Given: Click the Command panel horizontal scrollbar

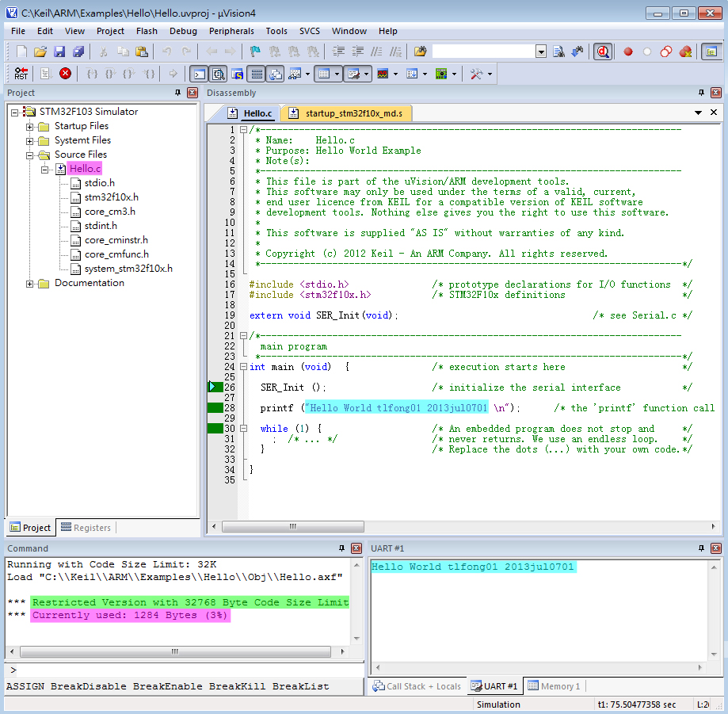Looking at the screenshot, I should pyautogui.click(x=174, y=651).
